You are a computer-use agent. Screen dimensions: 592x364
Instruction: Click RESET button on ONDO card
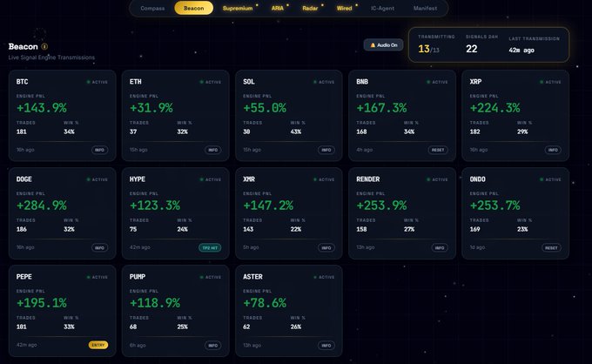551,247
